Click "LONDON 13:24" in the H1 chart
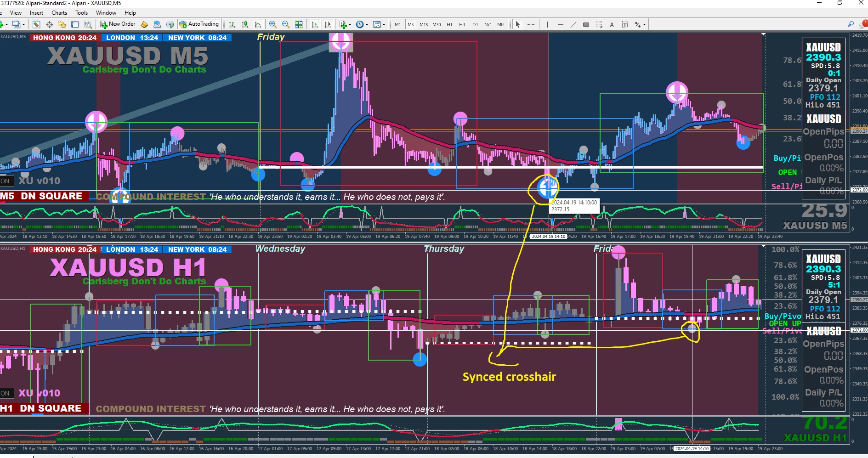This screenshot has width=868, height=458. point(132,249)
